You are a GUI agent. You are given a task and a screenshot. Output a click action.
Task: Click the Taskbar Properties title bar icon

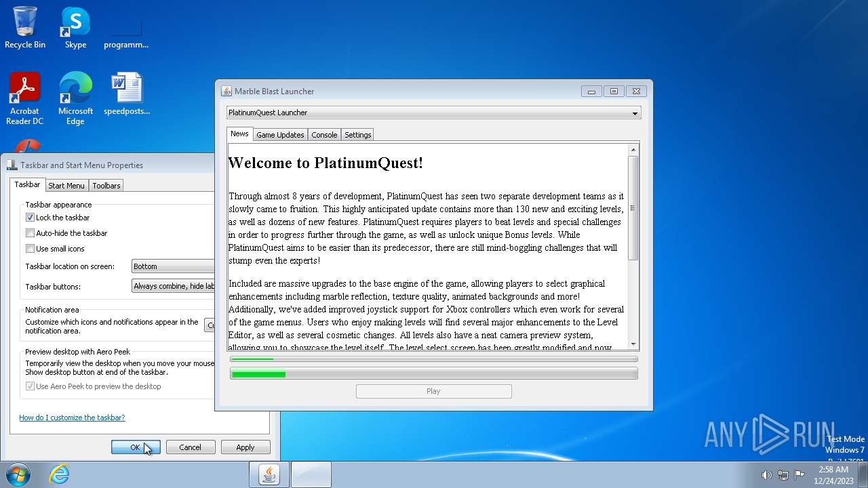click(12, 165)
